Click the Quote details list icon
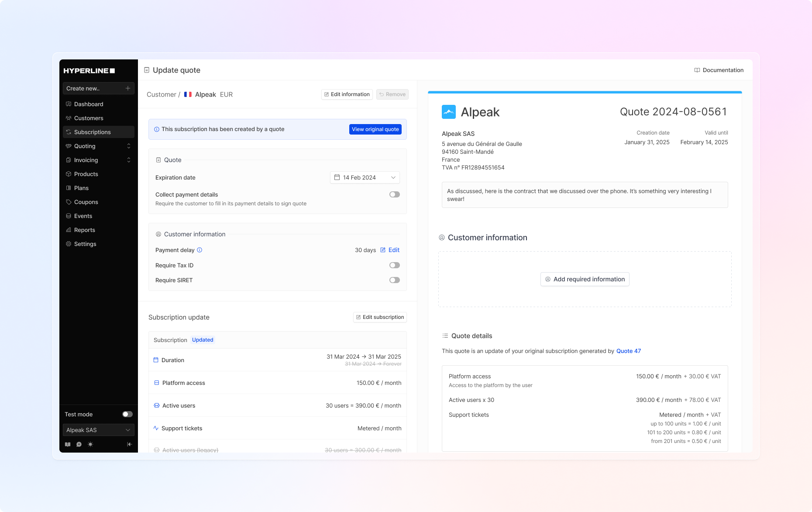The height and width of the screenshot is (512, 812). (x=445, y=336)
